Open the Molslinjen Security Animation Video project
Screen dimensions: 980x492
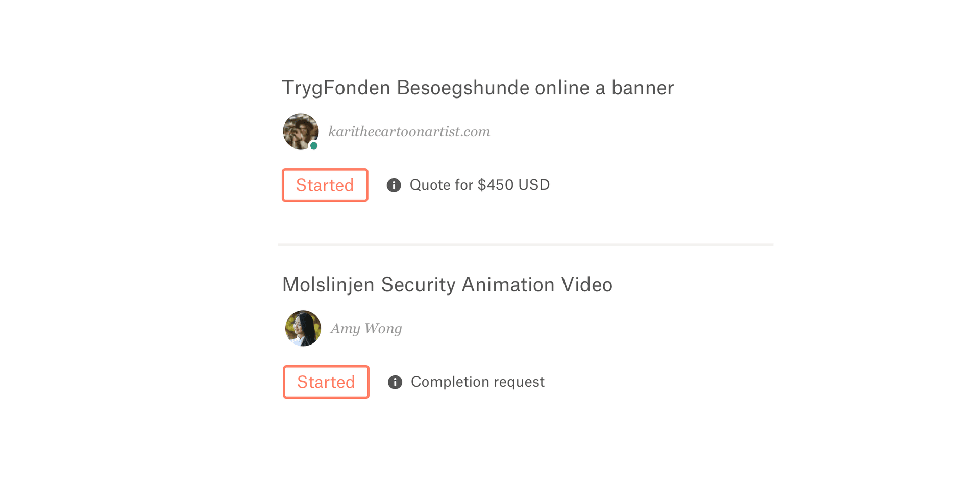pos(447,285)
